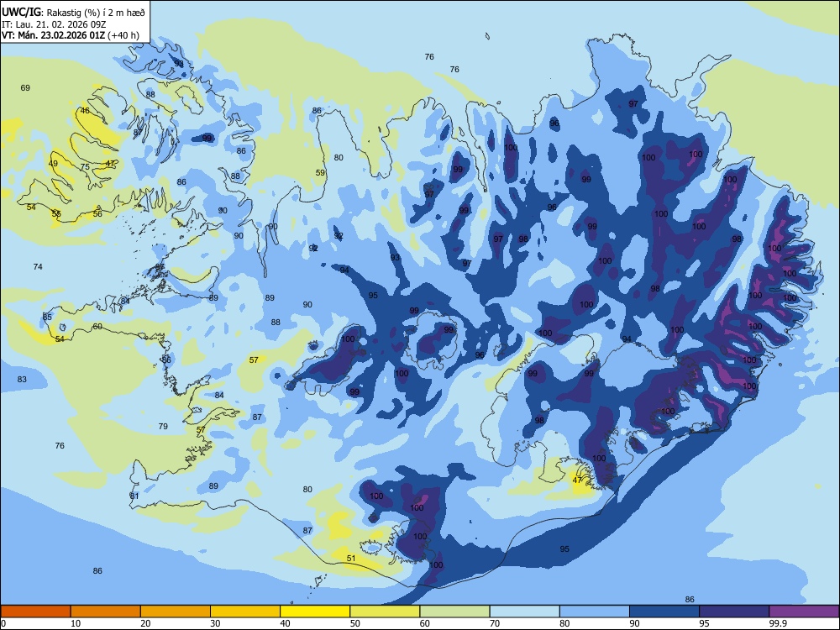The height and width of the screenshot is (630, 840).
Task: Click the 95–99.9 indigo legend swatch
Action: click(x=734, y=612)
